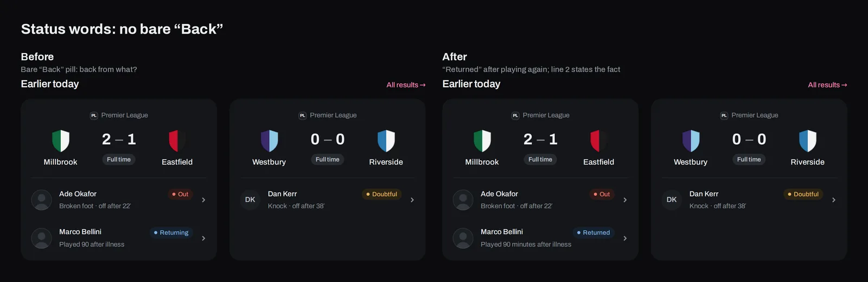Screen dimensions: 868x282
Task: Open All results link in Before section
Action: 406,85
